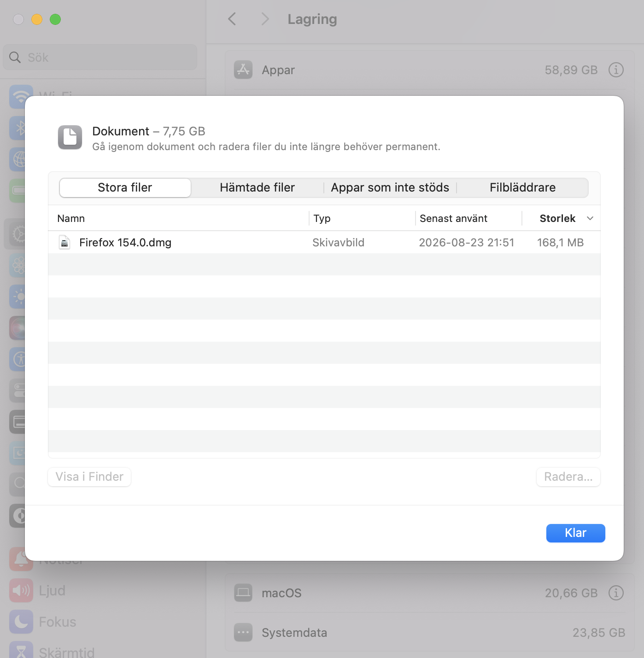Open the Appar som inte stöds tab
The height and width of the screenshot is (658, 644).
click(390, 187)
